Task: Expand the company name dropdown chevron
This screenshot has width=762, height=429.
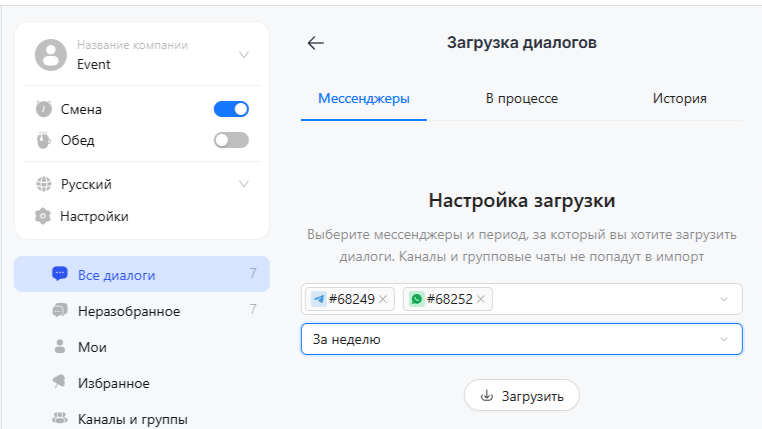Action: (244, 55)
